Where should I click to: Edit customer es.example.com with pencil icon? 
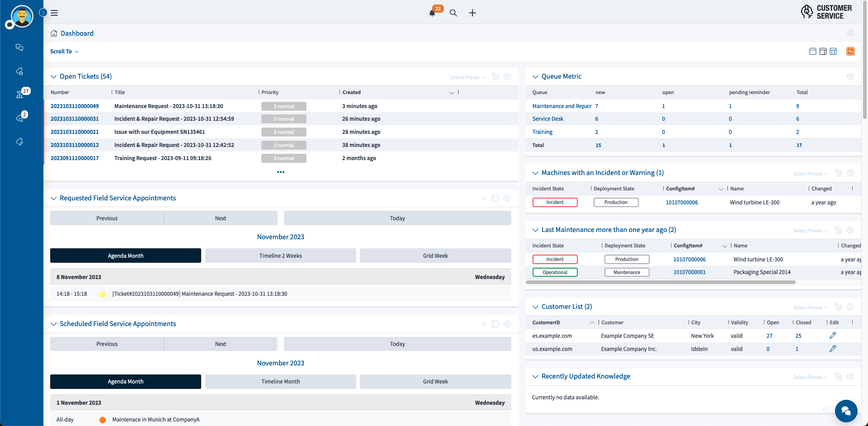(x=833, y=336)
